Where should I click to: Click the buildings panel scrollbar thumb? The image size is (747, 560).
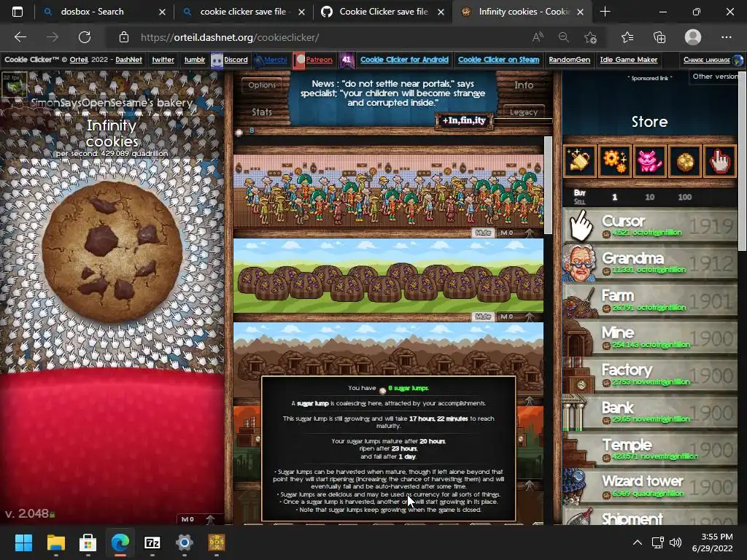(548, 184)
